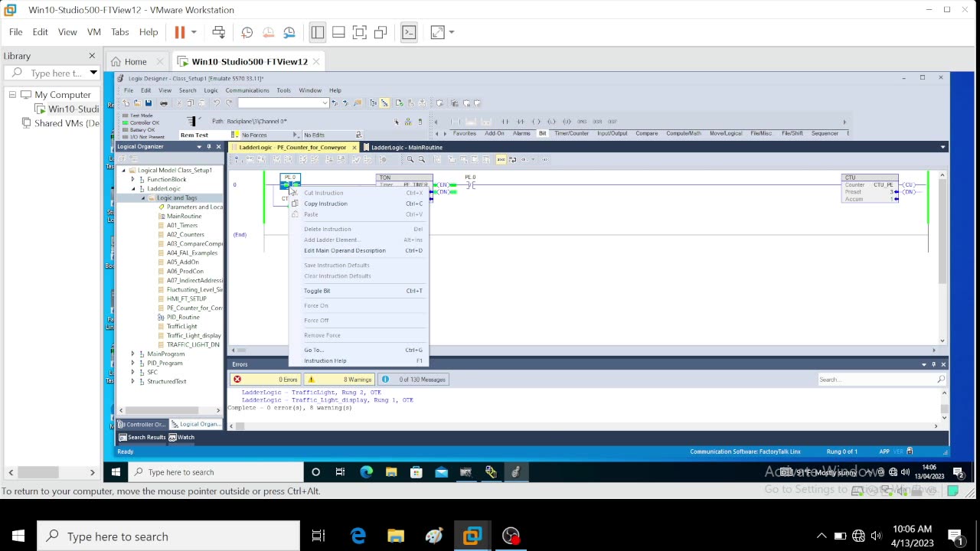The image size is (980, 551).
Task: Pause the VM with the VMware pause icon
Action: pyautogui.click(x=180, y=32)
